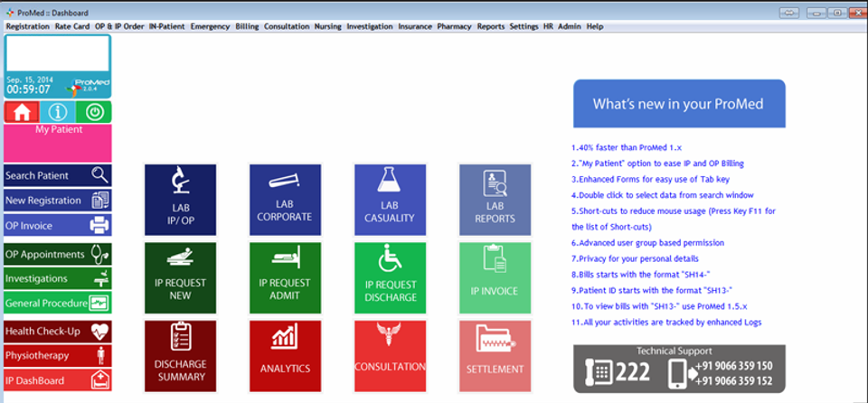Open the Investigation menu in menu bar

(370, 26)
